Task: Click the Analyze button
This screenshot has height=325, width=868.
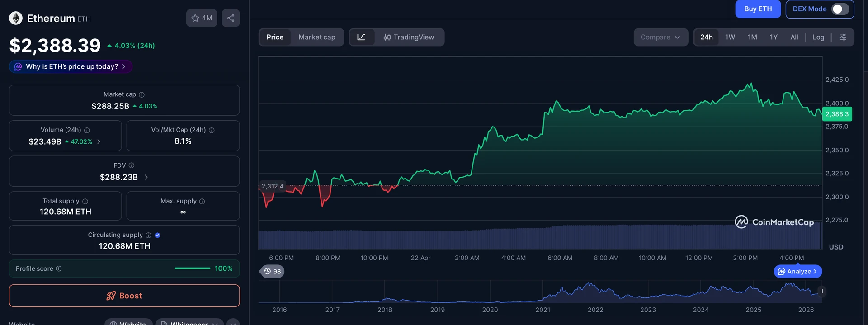Action: click(798, 271)
